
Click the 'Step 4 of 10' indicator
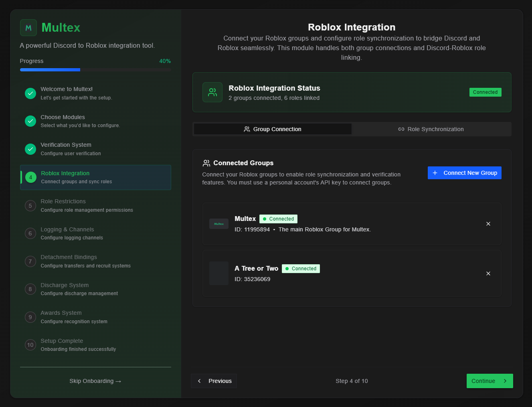click(352, 381)
